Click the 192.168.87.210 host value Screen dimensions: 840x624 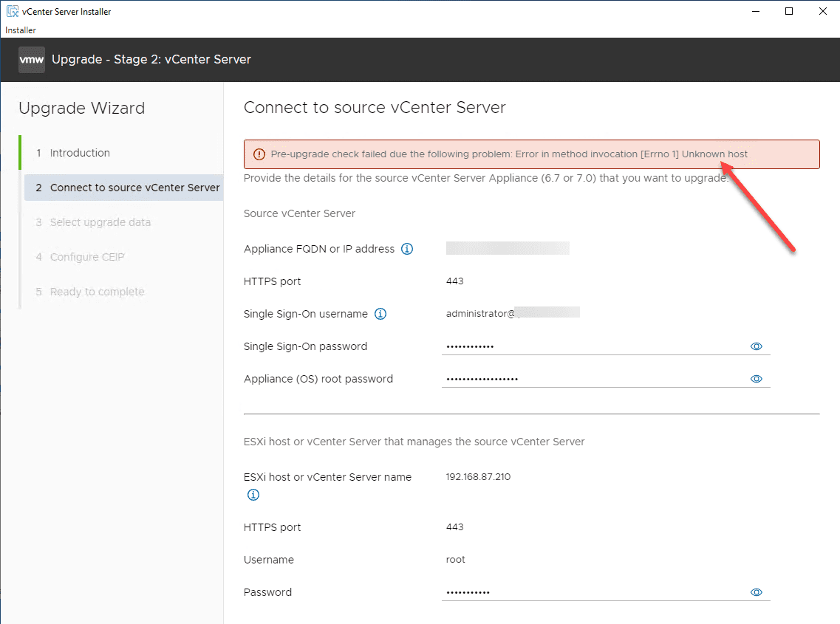[x=479, y=477]
